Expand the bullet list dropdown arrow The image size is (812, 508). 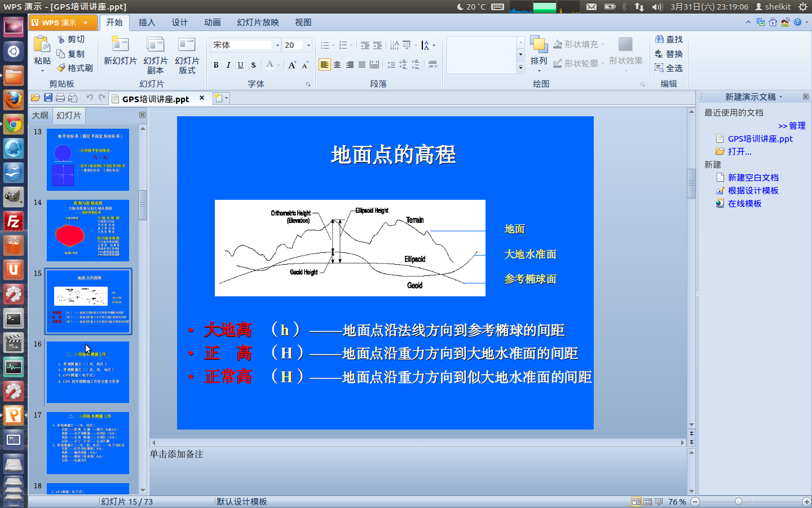333,45
